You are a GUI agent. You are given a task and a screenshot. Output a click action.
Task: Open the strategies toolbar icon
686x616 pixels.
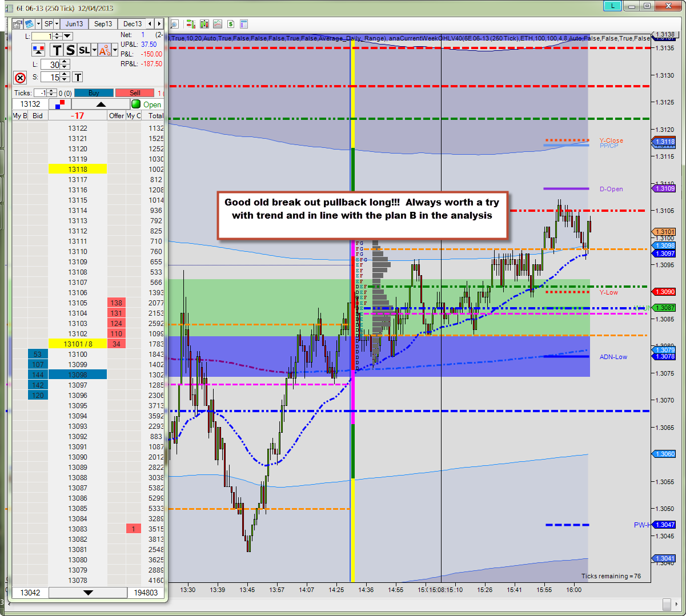pyautogui.click(x=190, y=24)
